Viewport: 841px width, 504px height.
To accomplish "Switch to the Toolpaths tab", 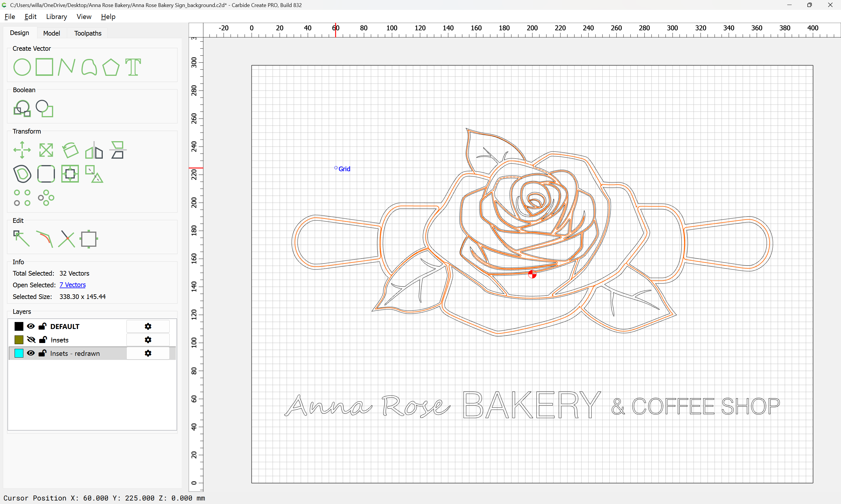I will 88,33.
